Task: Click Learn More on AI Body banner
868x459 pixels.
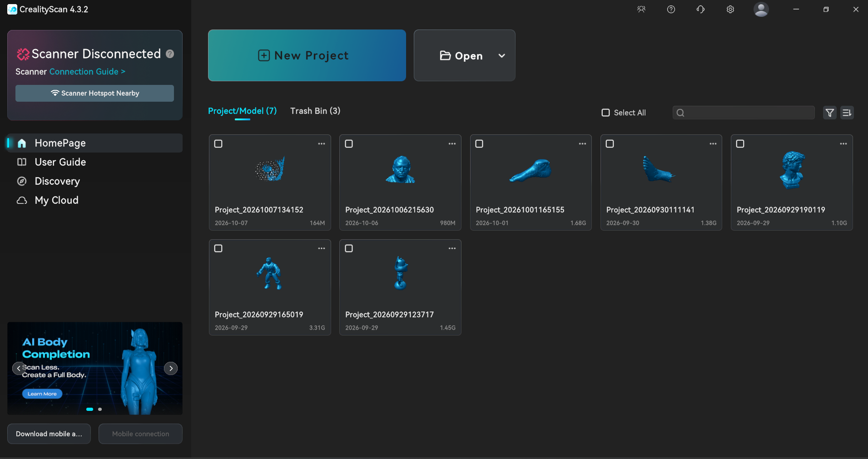Action: (x=42, y=394)
